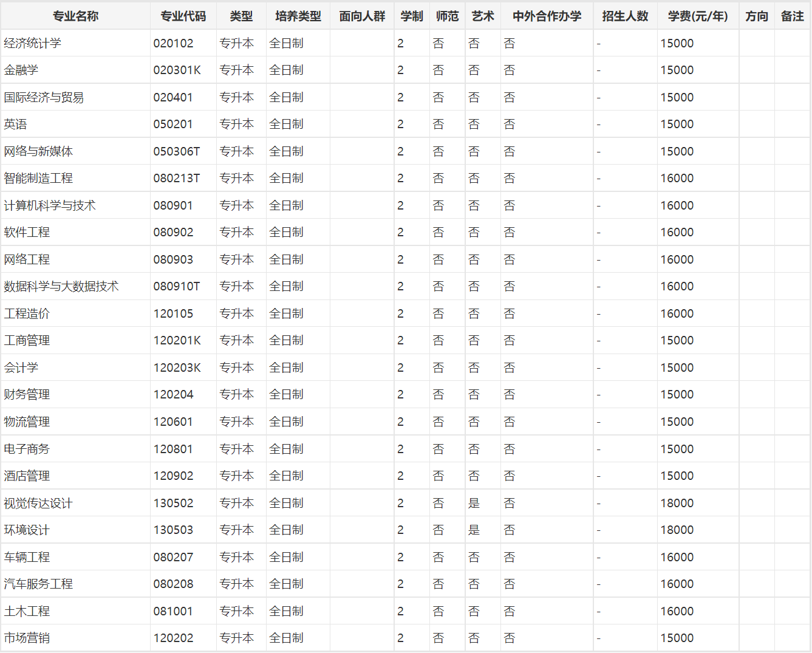
Task: Click the 面向人群 column header
Action: (x=362, y=16)
